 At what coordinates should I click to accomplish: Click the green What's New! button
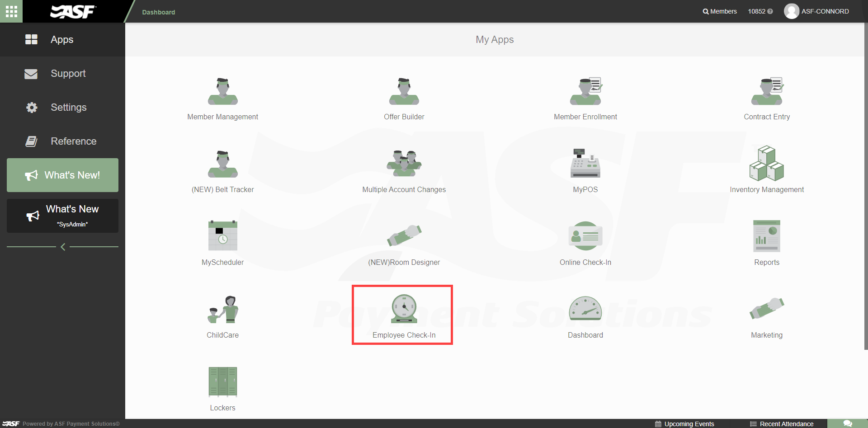point(62,175)
